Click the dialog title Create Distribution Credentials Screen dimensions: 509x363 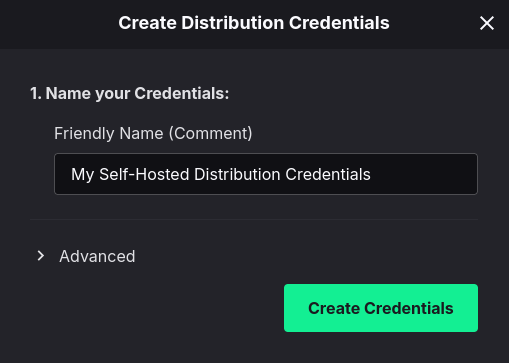coord(254,23)
